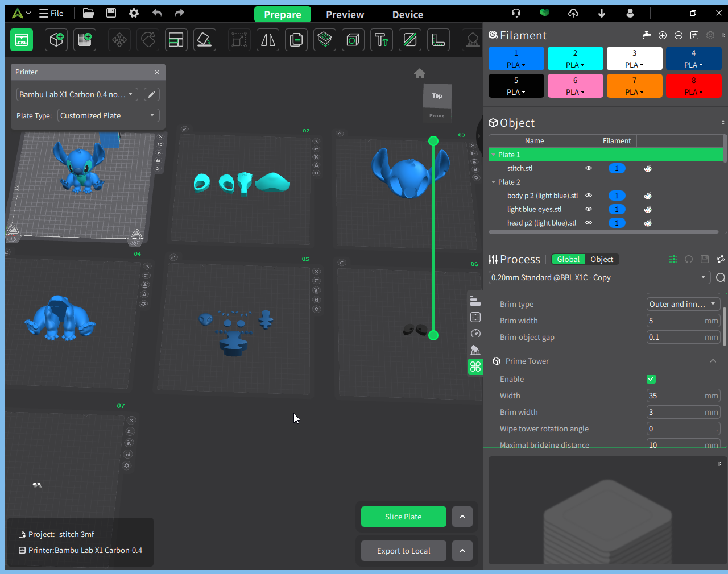Click the Prime Tower Width input field
This screenshot has width=728, height=574.
(684, 396)
